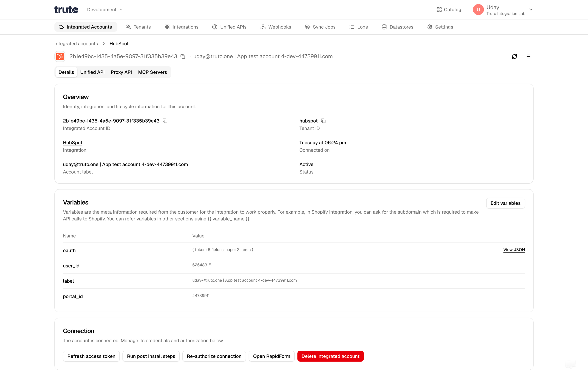Click the Integrated accounts breadcrumb
The height and width of the screenshot is (380, 588).
[76, 44]
